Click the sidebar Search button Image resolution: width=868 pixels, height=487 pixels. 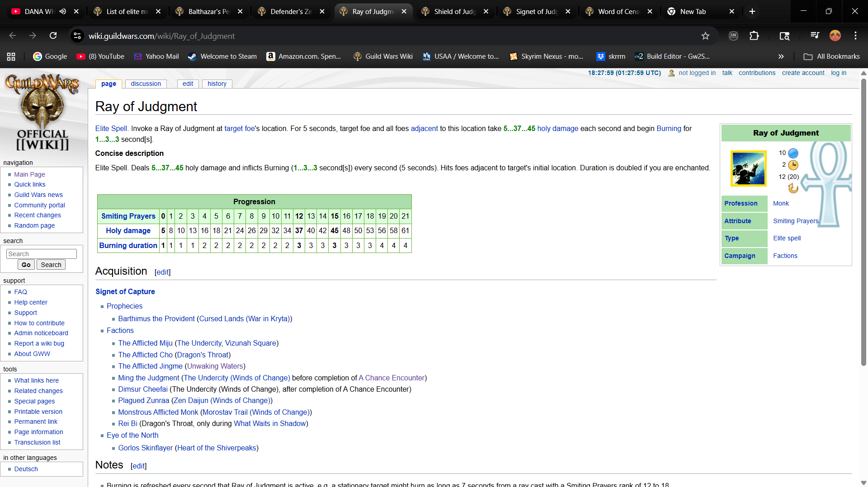click(x=51, y=265)
